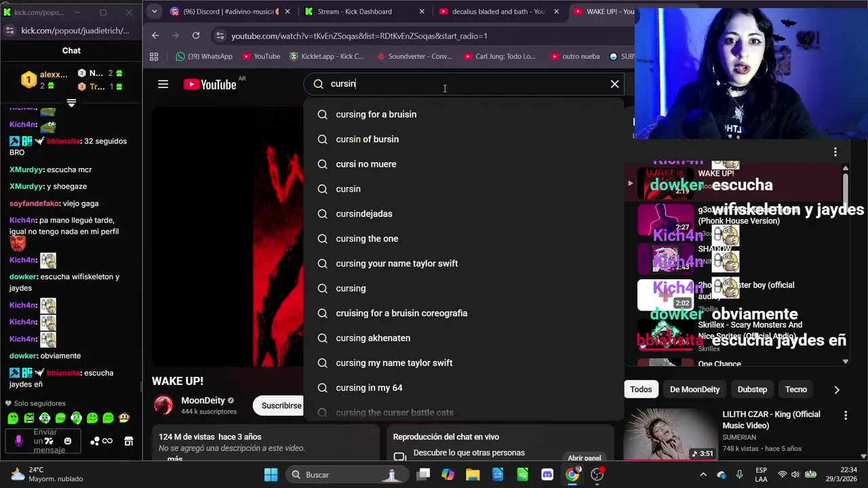View site info for the youtube.com address
868x488 pixels.
219,35
